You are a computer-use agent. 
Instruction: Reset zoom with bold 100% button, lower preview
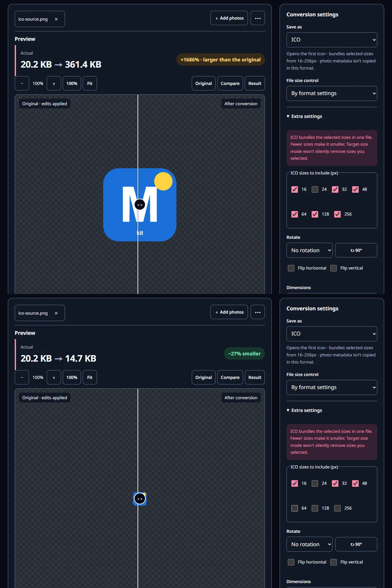72,377
